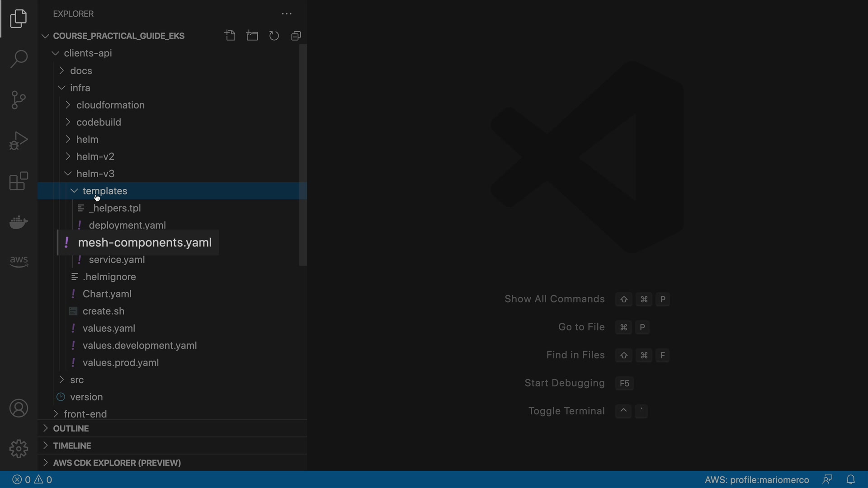Expand the OUTLINE section
Screen dimensions: 868x488
point(71,428)
